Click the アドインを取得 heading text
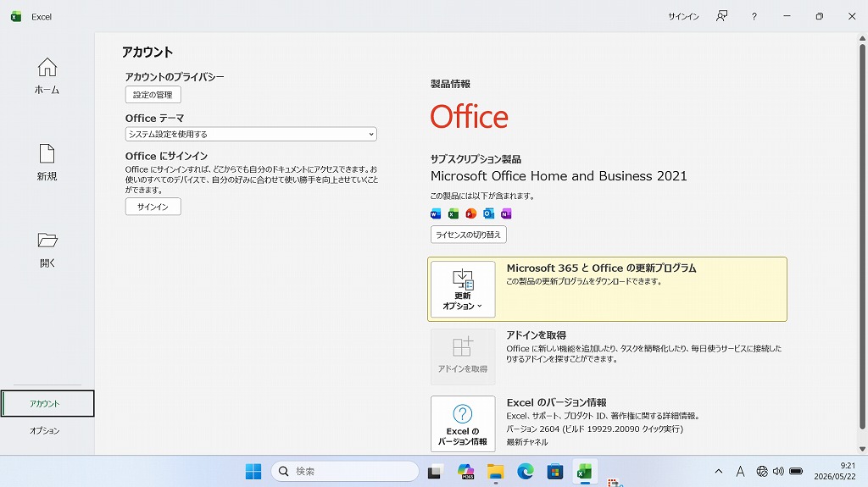 click(x=536, y=335)
